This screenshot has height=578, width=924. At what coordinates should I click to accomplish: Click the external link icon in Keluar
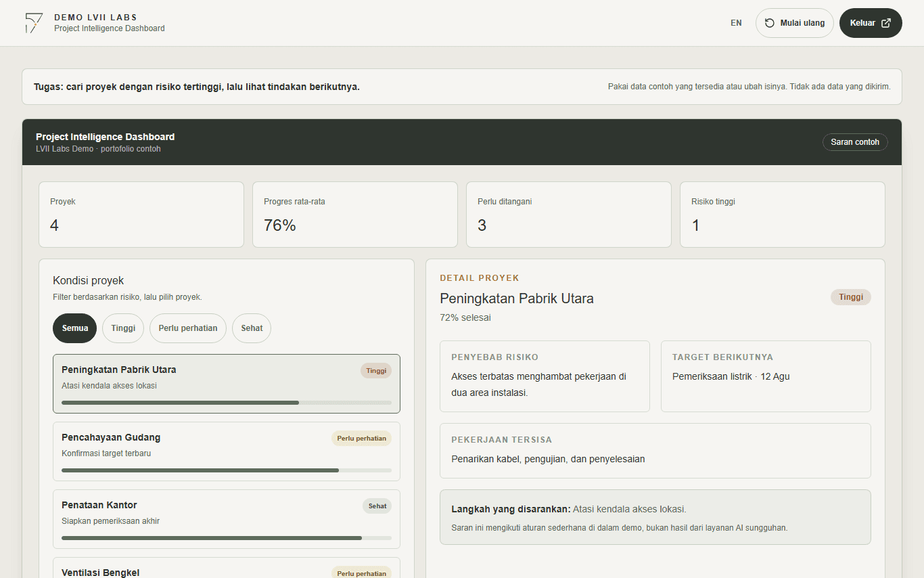(x=886, y=23)
